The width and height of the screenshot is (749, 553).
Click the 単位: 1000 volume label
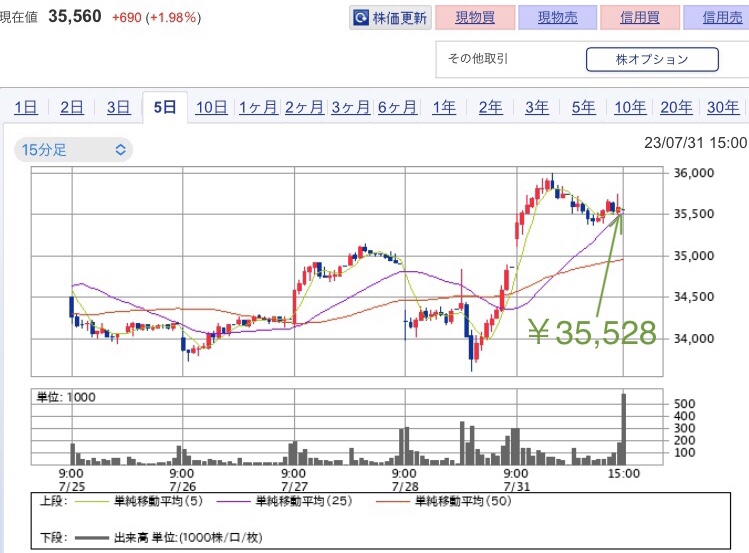(x=66, y=397)
